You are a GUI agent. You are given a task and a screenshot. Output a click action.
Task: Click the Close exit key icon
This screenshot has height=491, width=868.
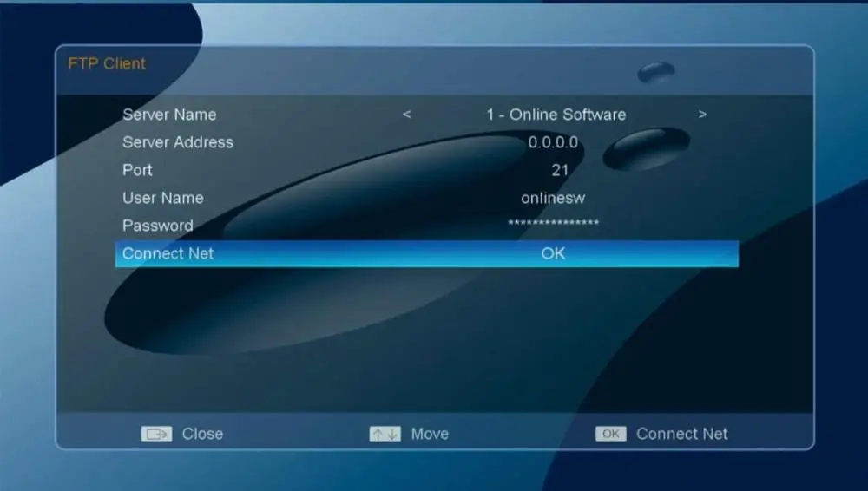click(x=156, y=434)
